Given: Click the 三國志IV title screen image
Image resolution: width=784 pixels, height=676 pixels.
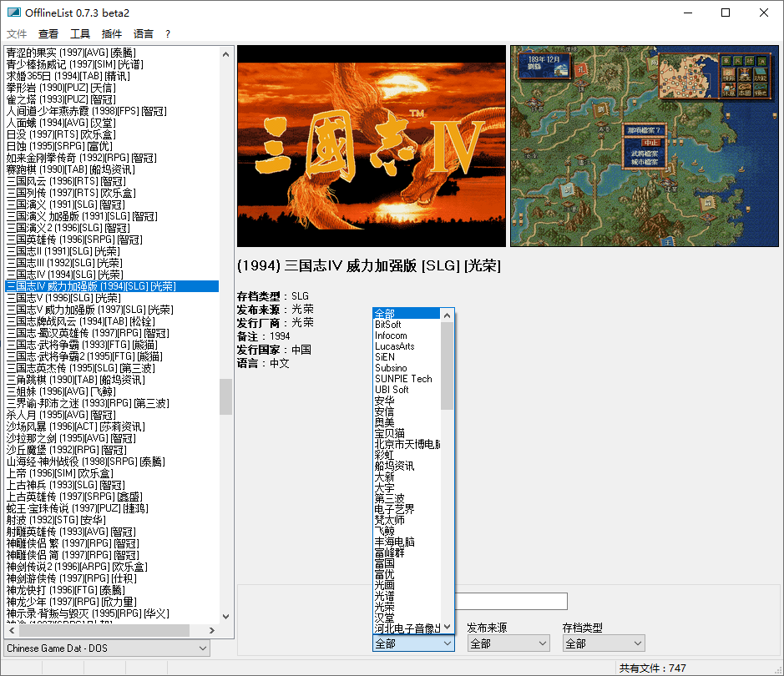Looking at the screenshot, I should point(371,146).
